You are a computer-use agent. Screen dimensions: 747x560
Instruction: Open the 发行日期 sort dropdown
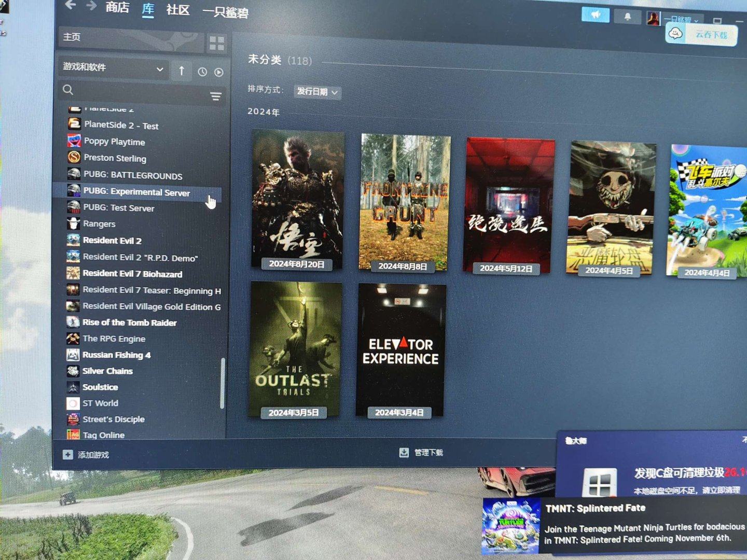point(317,92)
